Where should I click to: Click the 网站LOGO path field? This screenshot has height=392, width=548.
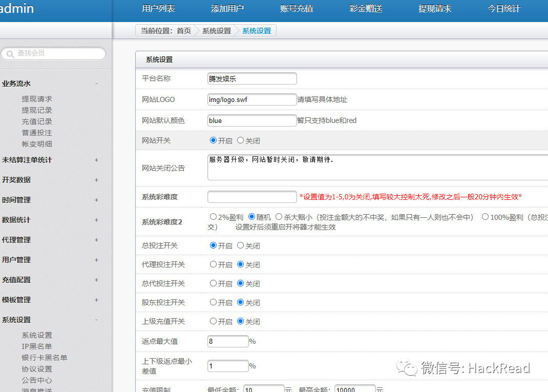tap(252, 99)
